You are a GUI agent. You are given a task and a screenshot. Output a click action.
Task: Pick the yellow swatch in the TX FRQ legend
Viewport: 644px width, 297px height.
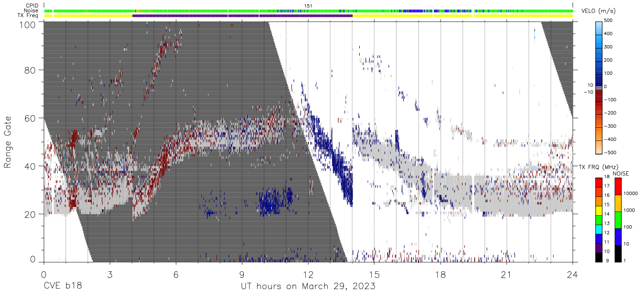click(x=599, y=210)
